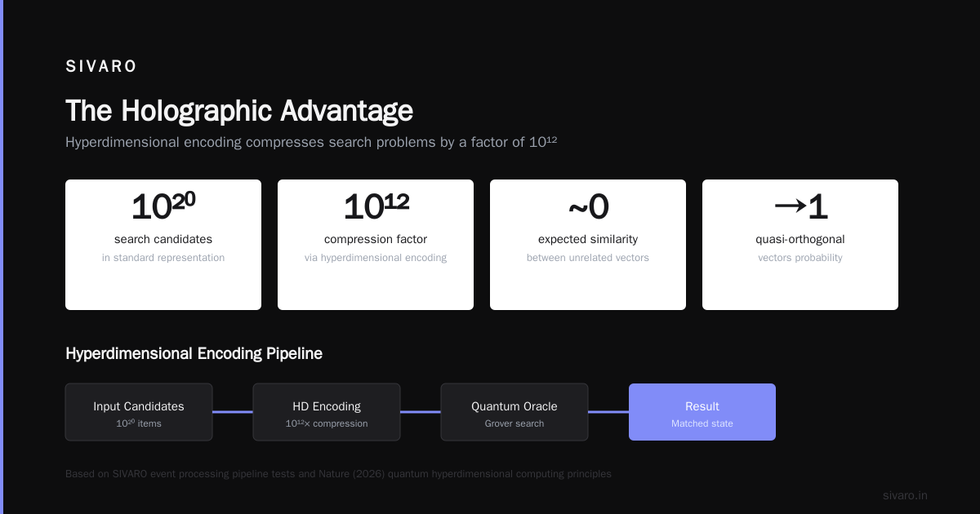The height and width of the screenshot is (514, 980).
Task: Click the footnote citing Nature (2026)
Action: pyautogui.click(x=338, y=474)
